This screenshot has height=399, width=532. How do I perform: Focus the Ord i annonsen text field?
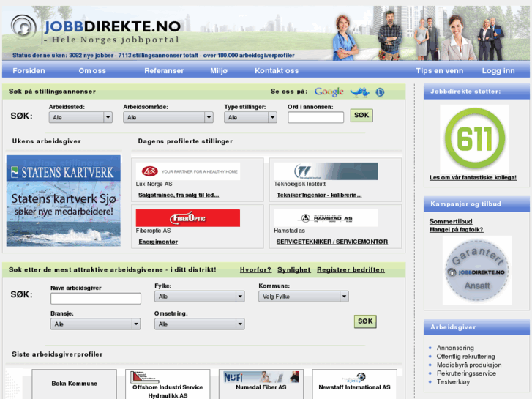click(315, 117)
